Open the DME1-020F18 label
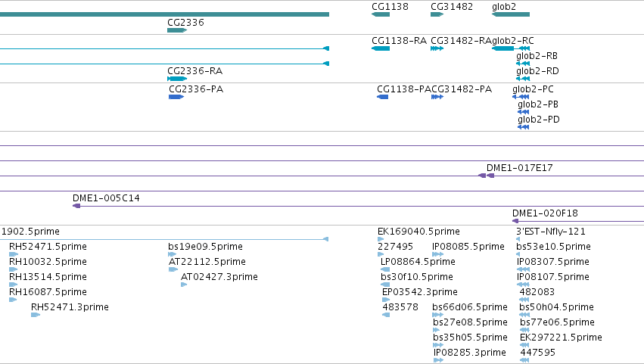Image resolution: width=644 pixels, height=364 pixels. click(x=545, y=213)
